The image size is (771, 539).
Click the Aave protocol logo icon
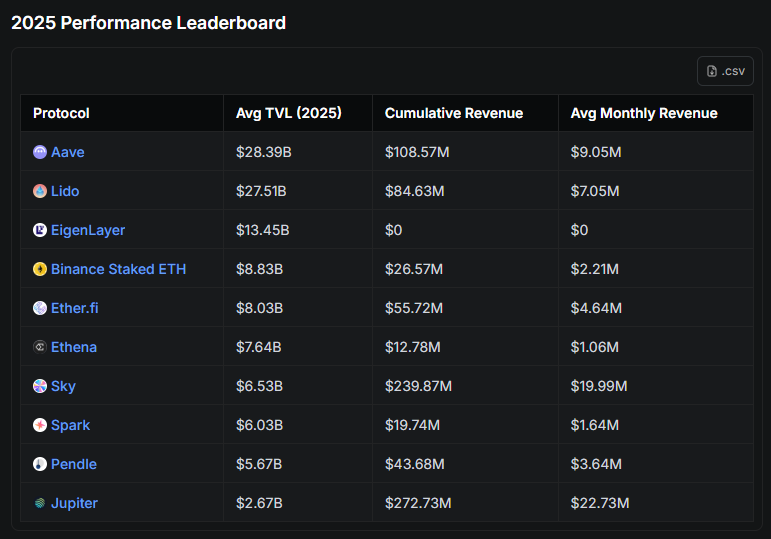click(x=40, y=152)
